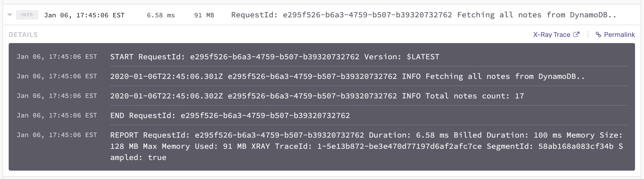Click the 6.58 ms duration in the header row
644x179 pixels.
click(x=161, y=15)
